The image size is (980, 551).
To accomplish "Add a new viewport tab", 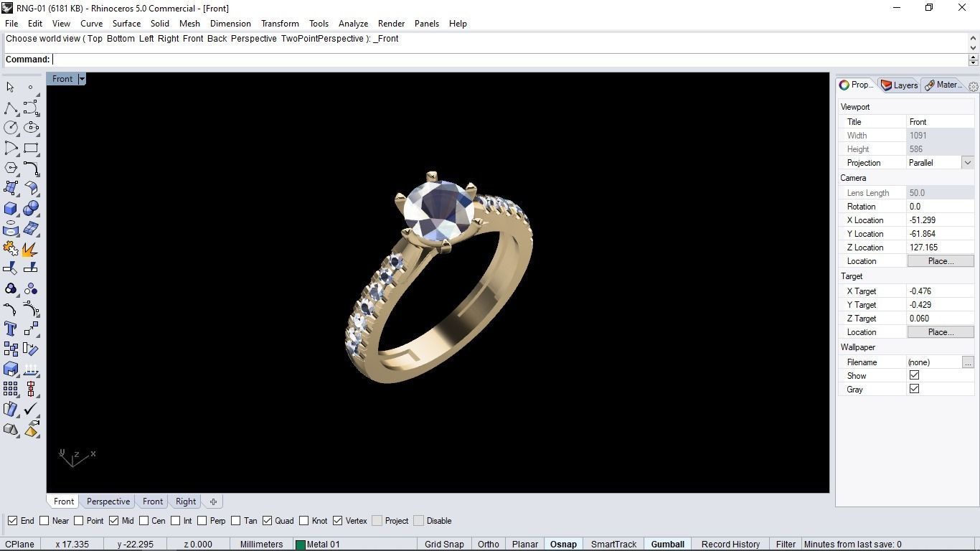I will point(213,501).
